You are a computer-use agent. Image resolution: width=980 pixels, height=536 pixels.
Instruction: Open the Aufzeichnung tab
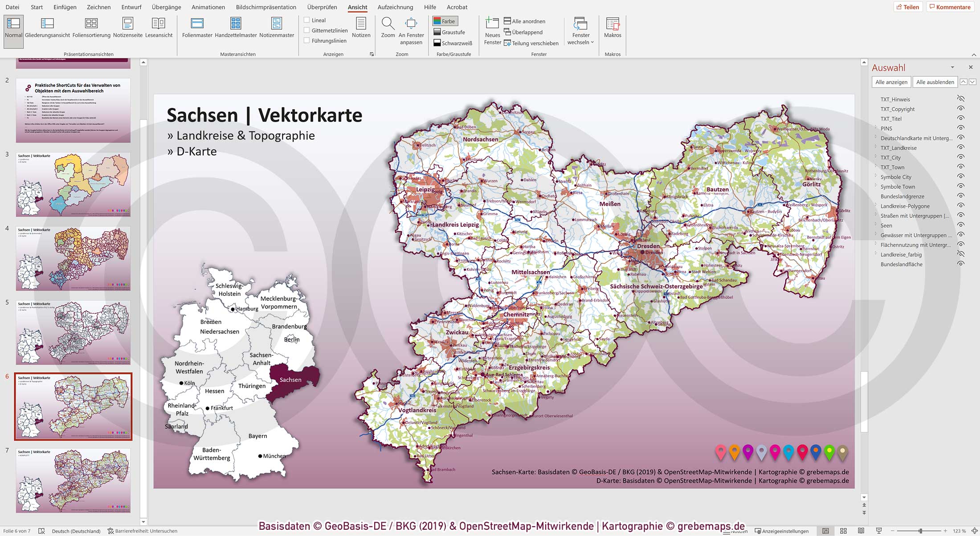pos(395,7)
